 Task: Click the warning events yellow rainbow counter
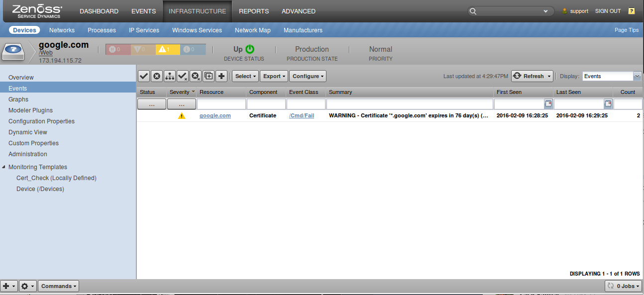168,49
